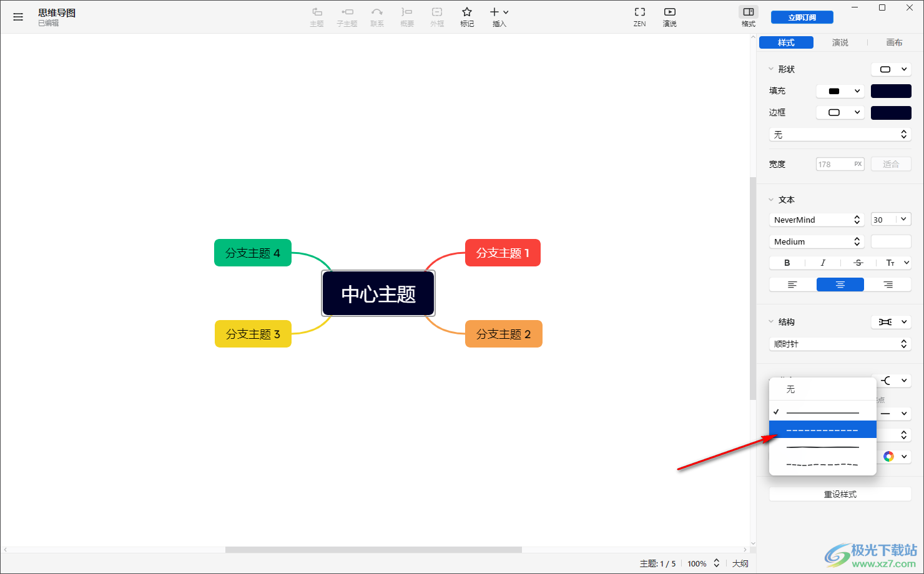Click Reset Style (重设样式) button
Screen dimensions: 924x574
pos(840,494)
